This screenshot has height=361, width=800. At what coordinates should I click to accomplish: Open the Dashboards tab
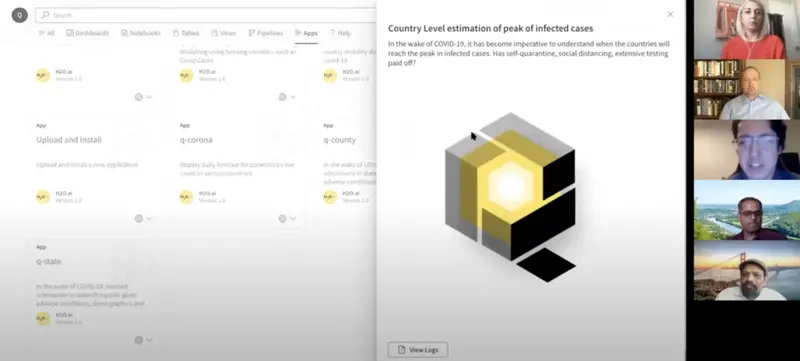[x=87, y=33]
